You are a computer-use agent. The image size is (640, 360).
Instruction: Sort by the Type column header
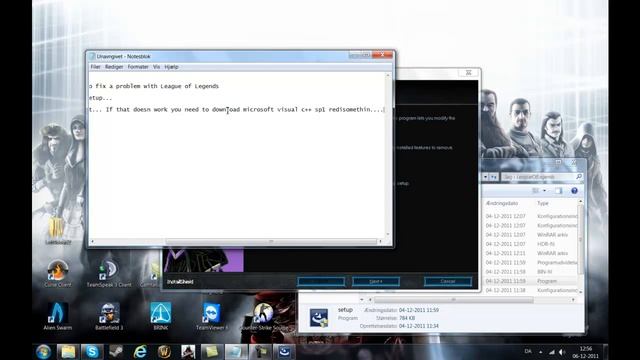(x=543, y=203)
